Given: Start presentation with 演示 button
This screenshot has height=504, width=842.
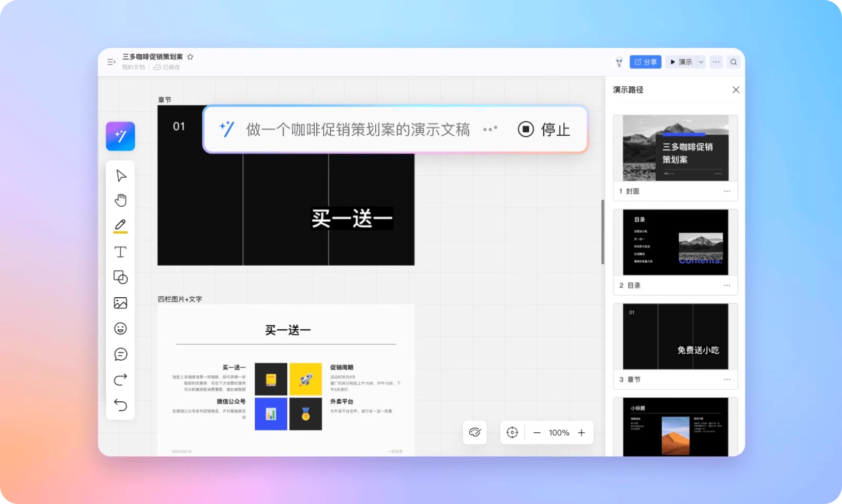Looking at the screenshot, I should coord(681,62).
